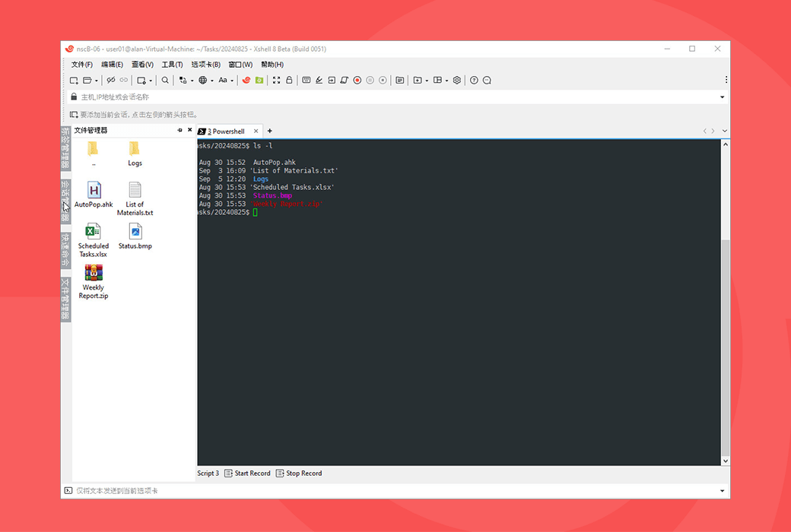Expand the Color Scheme dropdown arrow
Screen dimensions: 791x532
(192, 81)
